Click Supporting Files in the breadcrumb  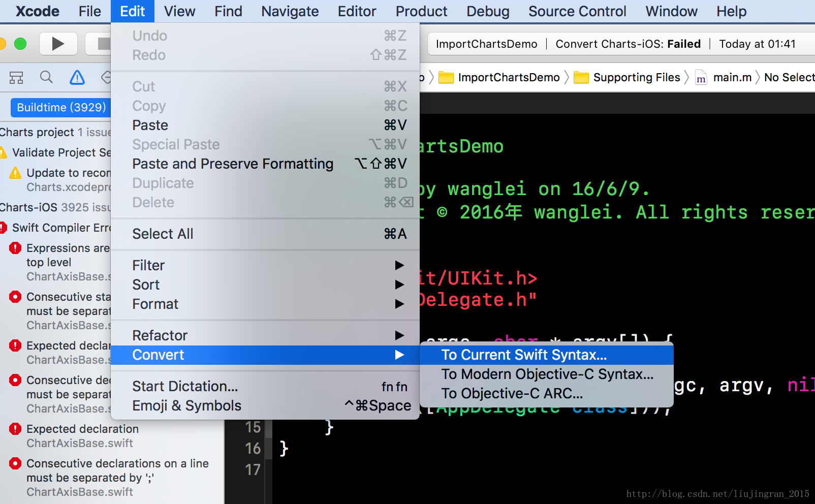tap(637, 77)
